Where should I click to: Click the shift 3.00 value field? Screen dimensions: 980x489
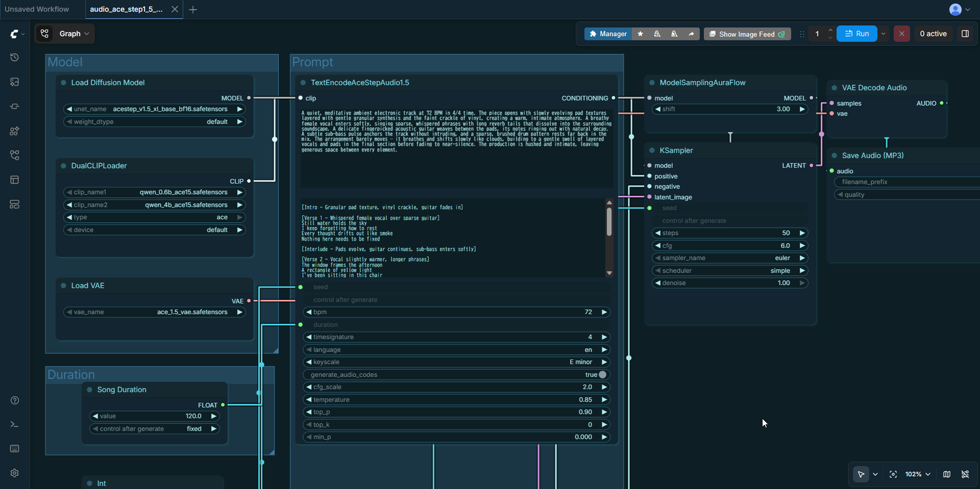pyautogui.click(x=730, y=109)
